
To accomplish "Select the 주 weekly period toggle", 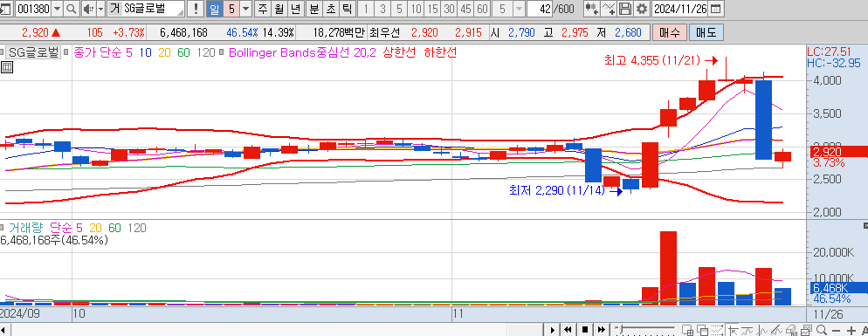I will point(262,9).
